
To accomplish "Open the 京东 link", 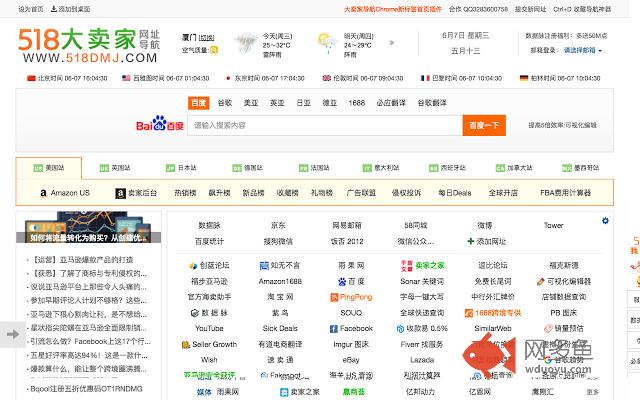I will coord(278,225).
